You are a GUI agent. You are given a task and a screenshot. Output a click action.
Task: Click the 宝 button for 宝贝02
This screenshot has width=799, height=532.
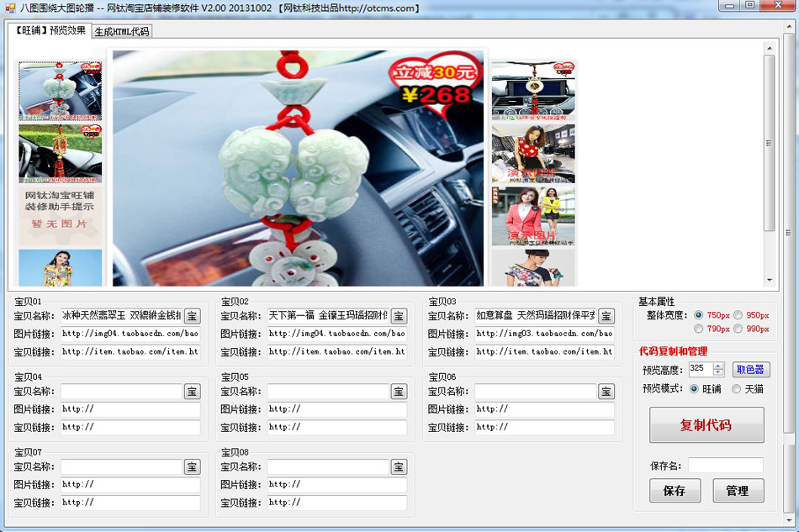tap(399, 316)
